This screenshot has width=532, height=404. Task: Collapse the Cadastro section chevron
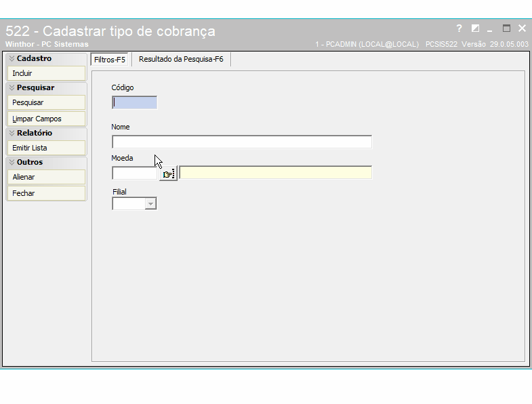12,58
